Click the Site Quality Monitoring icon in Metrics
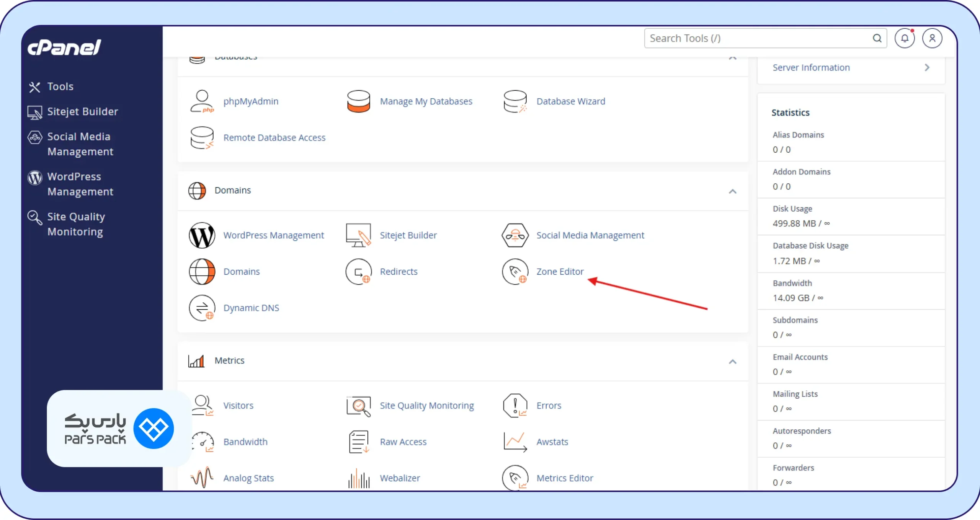 tap(358, 406)
